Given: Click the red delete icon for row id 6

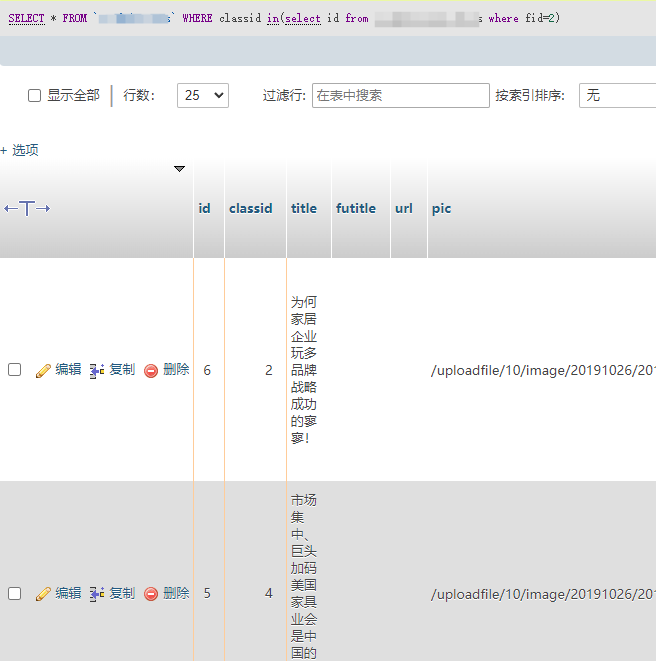Looking at the screenshot, I should click(x=151, y=370).
